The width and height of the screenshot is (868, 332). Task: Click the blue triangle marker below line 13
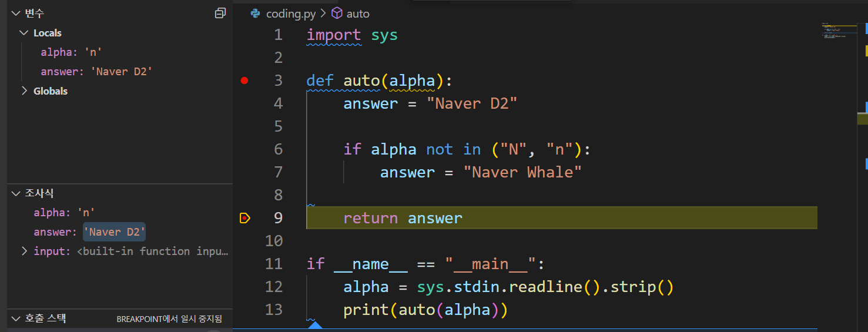tap(315, 325)
